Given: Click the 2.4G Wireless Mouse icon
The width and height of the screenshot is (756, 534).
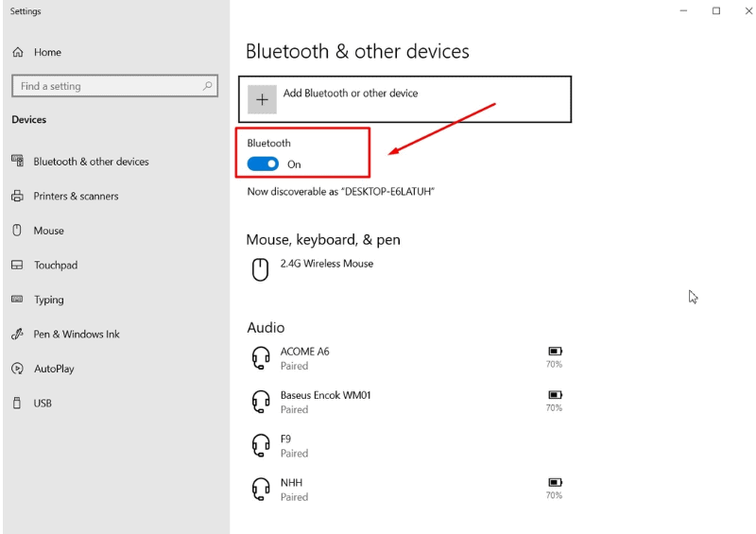Looking at the screenshot, I should point(260,269).
